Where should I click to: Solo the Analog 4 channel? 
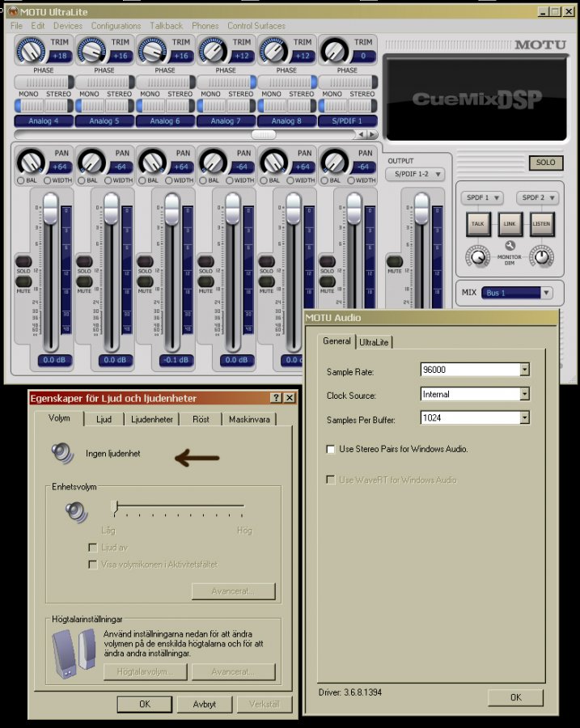pyautogui.click(x=23, y=261)
